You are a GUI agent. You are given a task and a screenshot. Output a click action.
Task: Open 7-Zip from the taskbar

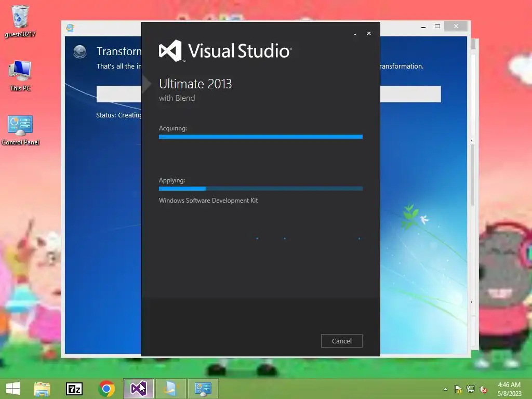(x=74, y=389)
